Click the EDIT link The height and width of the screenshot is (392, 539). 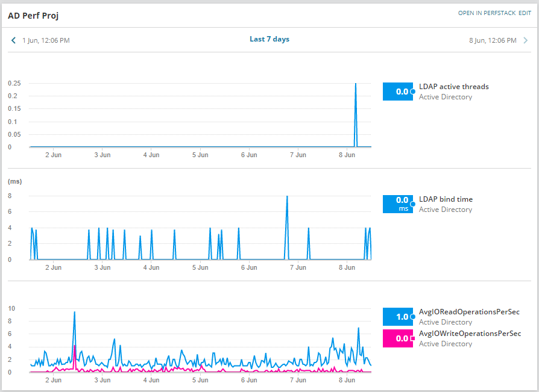525,13
